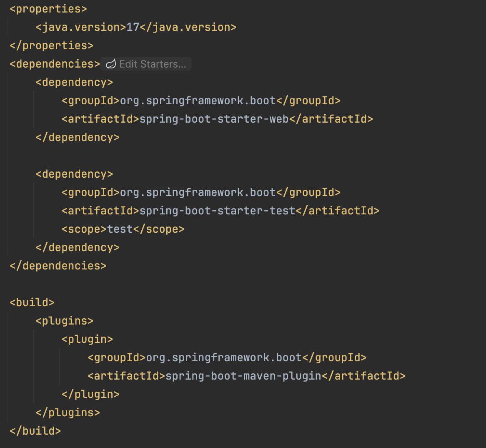Click the test scope value
The width and height of the screenshot is (486, 448).
pyautogui.click(x=120, y=229)
